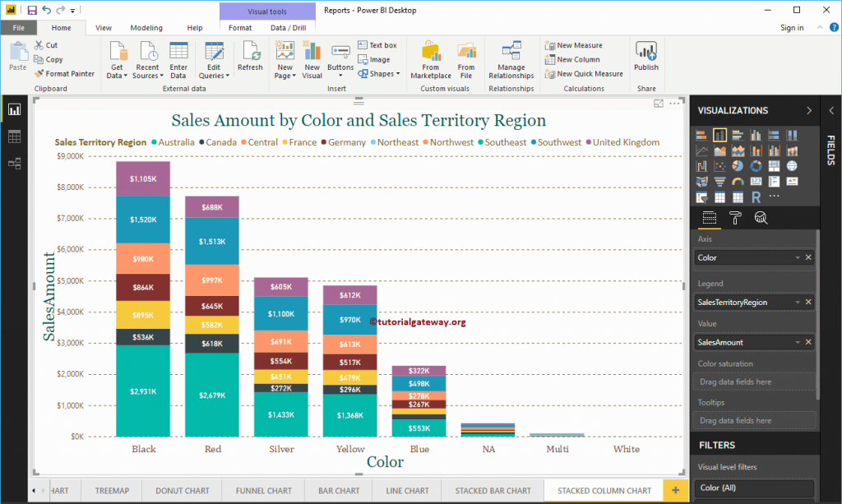Select the map globe visualization icon
Viewport: 842px width, 504px height.
[x=792, y=165]
